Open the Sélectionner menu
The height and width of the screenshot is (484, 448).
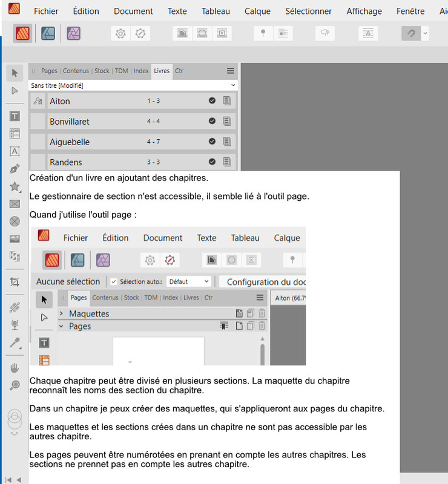308,11
